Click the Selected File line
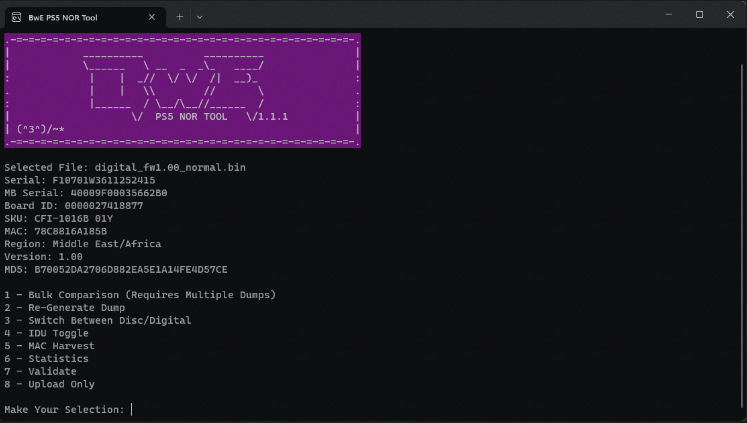Viewport: 747px width, 423px height. pyautogui.click(x=125, y=168)
